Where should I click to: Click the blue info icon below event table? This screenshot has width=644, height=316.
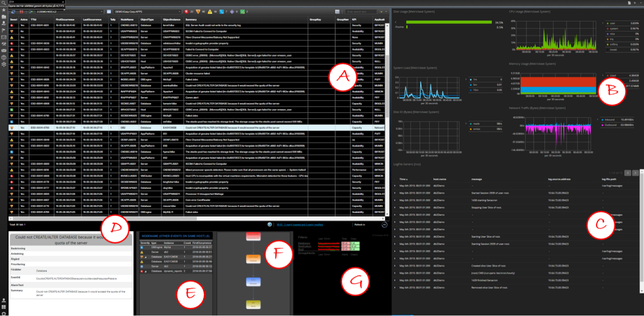coord(270,224)
